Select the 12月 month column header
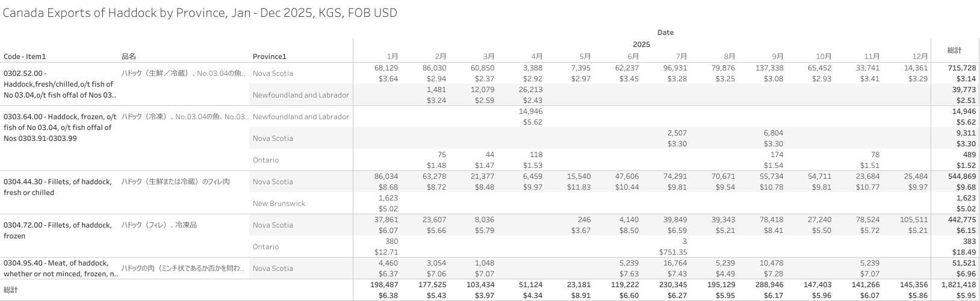Viewport: 980px width, 301px height. point(920,57)
